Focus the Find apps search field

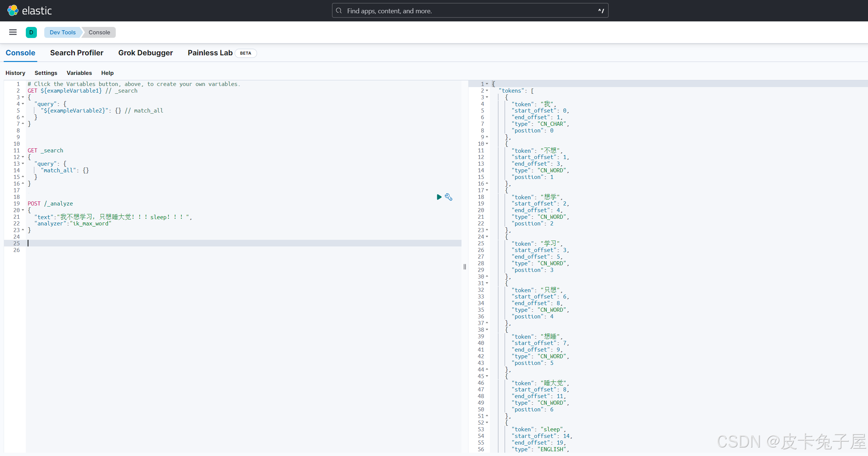tap(468, 11)
